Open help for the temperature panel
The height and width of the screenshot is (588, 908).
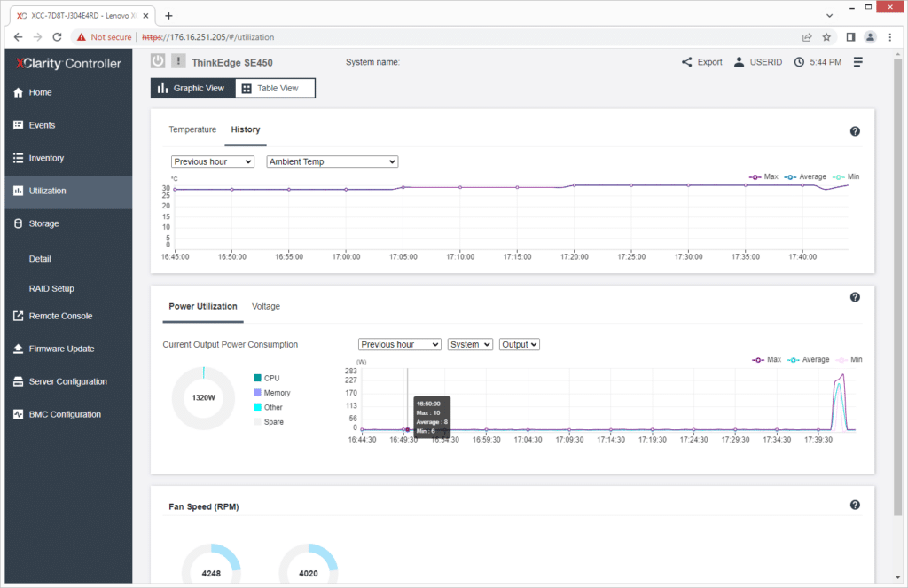pyautogui.click(x=855, y=131)
